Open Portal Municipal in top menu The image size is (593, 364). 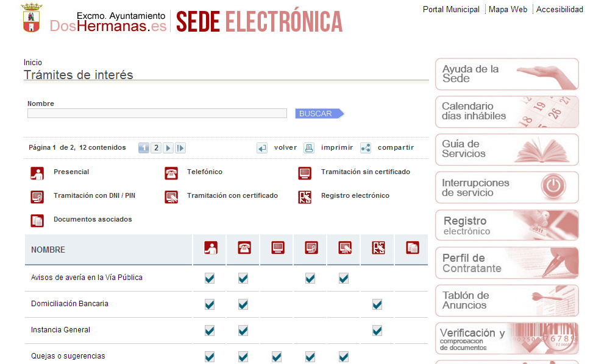click(x=451, y=10)
